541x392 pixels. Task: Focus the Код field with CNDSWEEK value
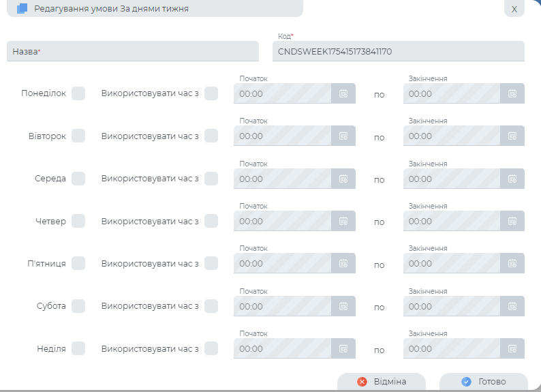pos(398,51)
